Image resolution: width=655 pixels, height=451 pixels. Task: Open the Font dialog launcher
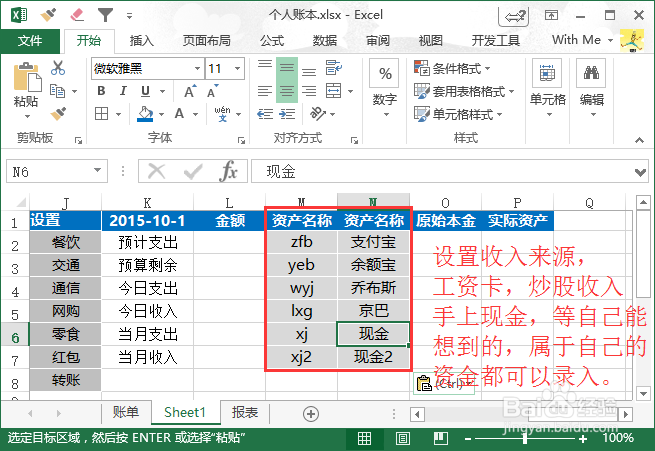point(241,141)
